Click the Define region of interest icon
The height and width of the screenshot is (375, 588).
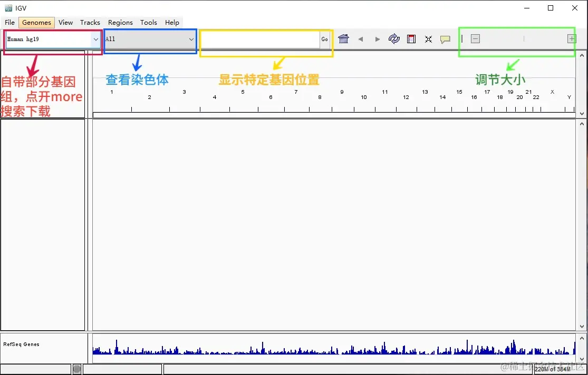tap(411, 39)
